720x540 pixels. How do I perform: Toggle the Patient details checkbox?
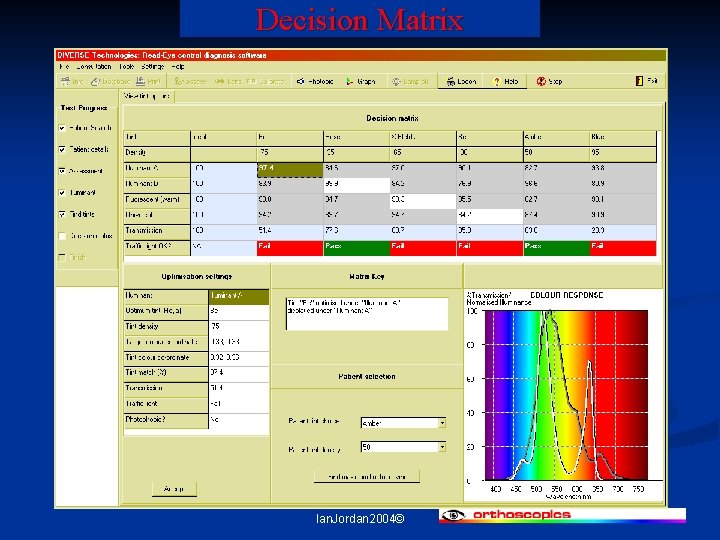(62, 150)
